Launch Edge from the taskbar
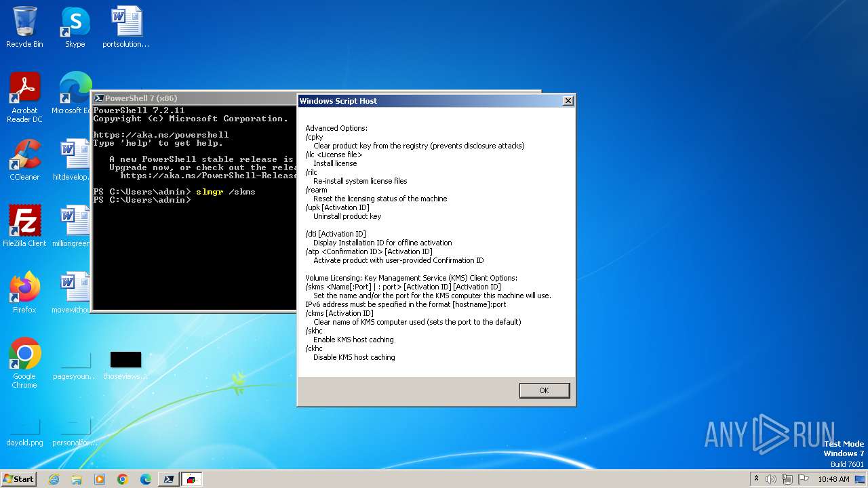Screen dimensions: 868x488 coord(146,479)
